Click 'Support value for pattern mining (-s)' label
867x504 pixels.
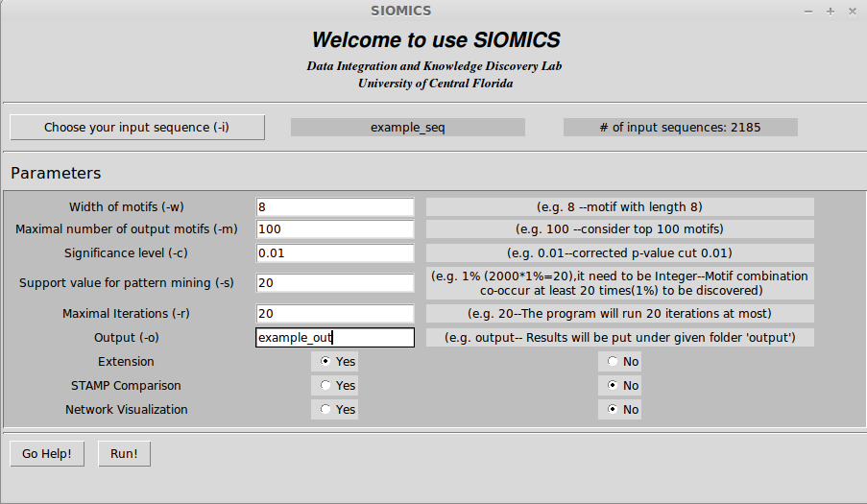click(x=127, y=283)
